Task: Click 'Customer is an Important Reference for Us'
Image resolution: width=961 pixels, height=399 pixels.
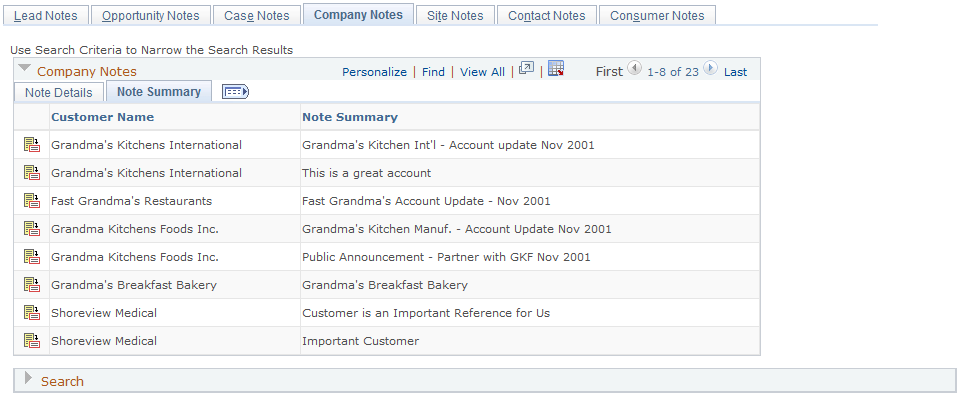Action: (426, 313)
